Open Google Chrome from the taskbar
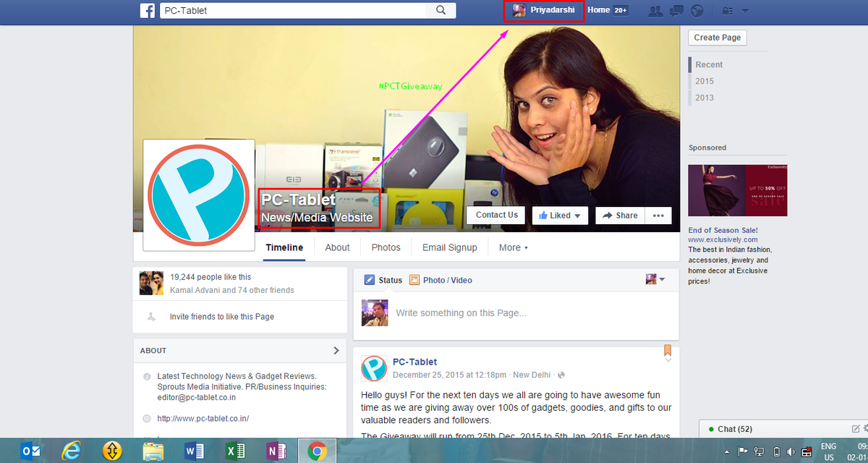 (316, 450)
